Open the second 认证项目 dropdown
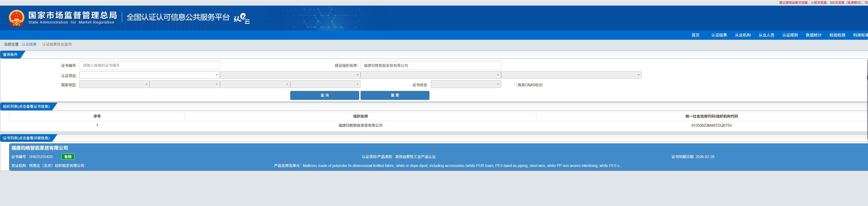The width and height of the screenshot is (868, 206). pos(290,75)
